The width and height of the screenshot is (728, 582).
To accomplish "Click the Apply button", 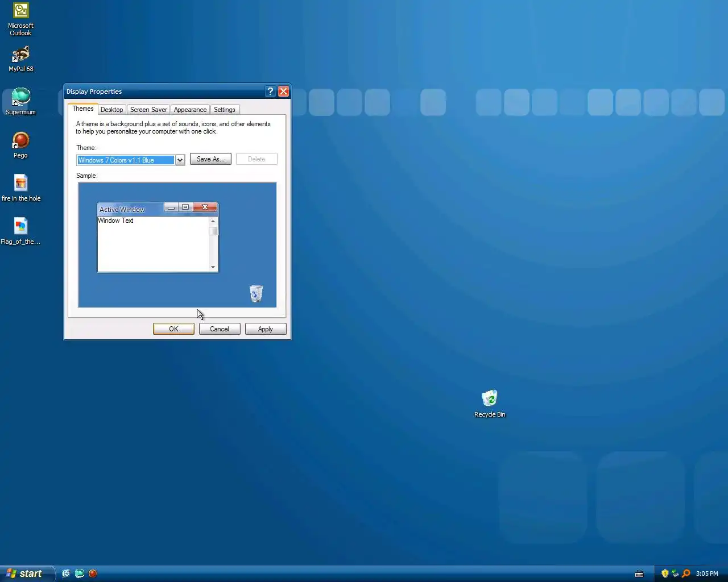I will (266, 329).
